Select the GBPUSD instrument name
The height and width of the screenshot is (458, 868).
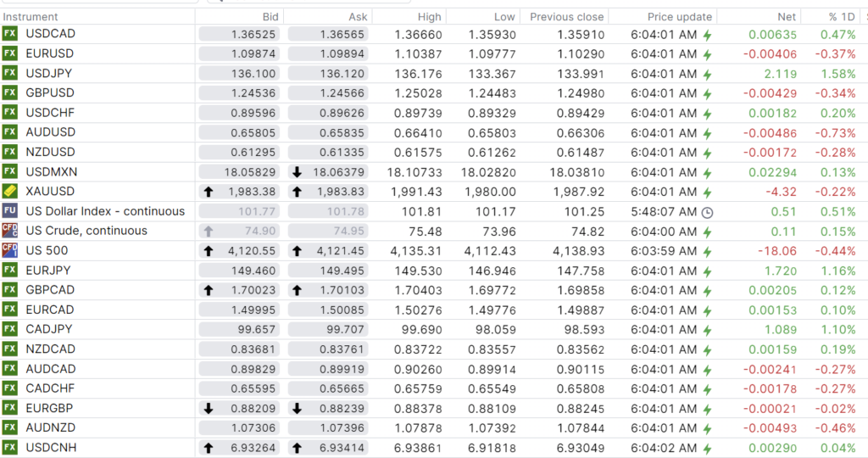(x=50, y=93)
